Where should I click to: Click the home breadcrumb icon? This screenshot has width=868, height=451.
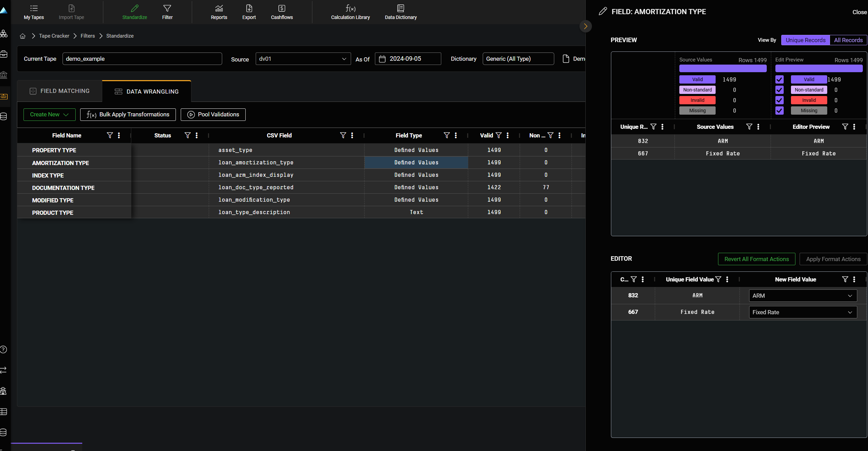(x=23, y=36)
